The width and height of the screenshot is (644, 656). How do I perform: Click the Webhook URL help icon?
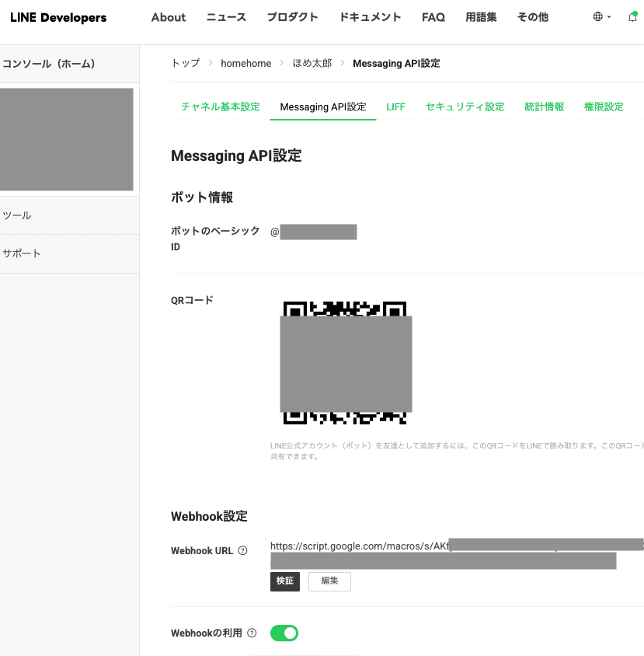click(242, 550)
